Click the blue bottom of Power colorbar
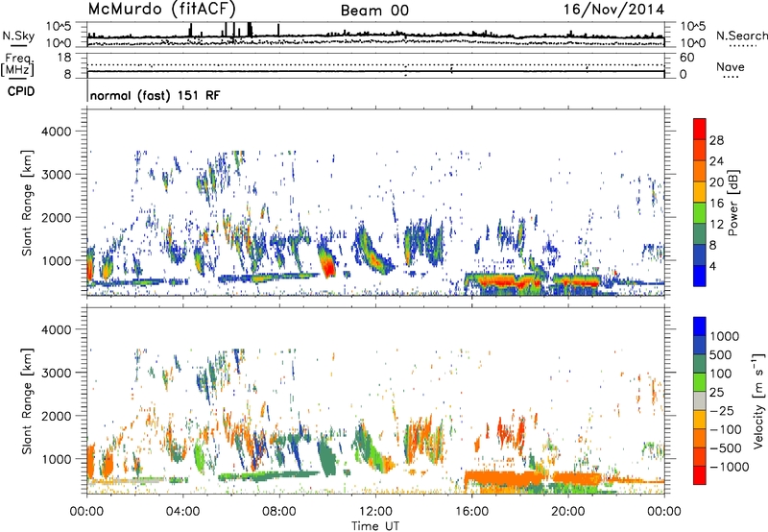The width and height of the screenshot is (768, 532). 700,276
